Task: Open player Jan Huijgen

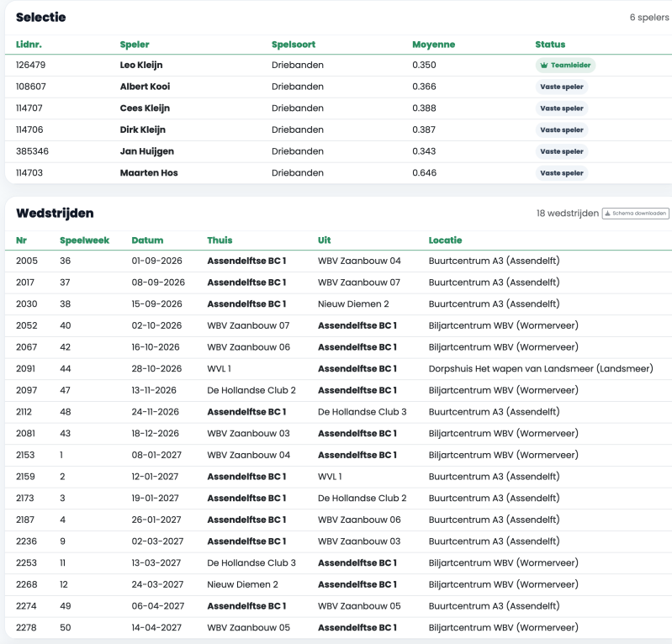Action: click(x=147, y=151)
